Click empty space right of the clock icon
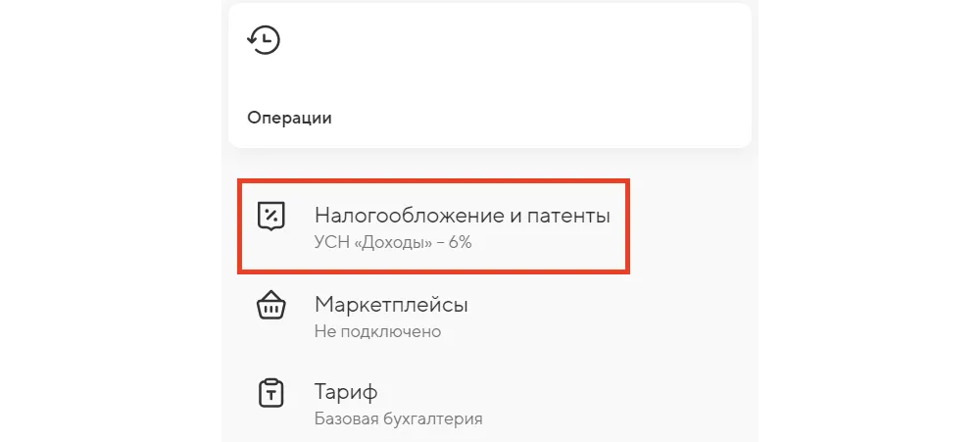 click(x=441, y=40)
